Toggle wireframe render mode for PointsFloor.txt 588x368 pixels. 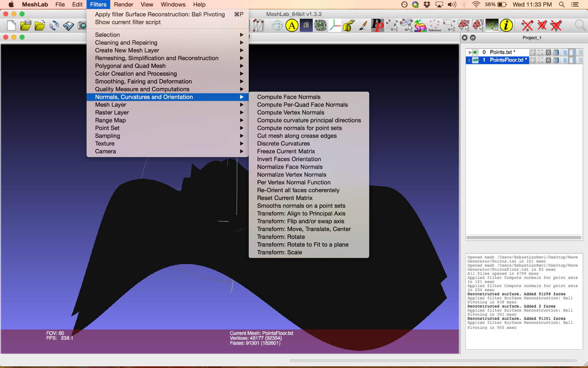(548, 60)
